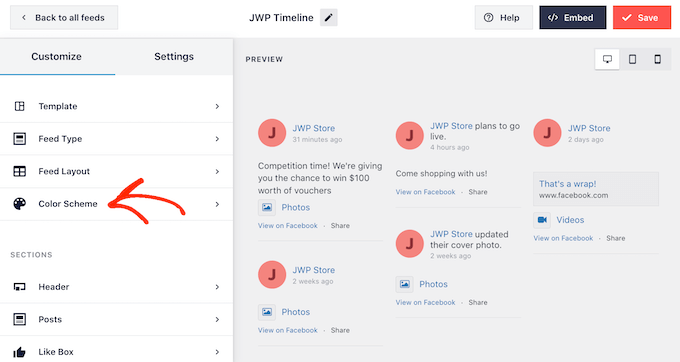Open the Template menu item
Image resolution: width=680 pixels, height=362 pixels.
116,106
